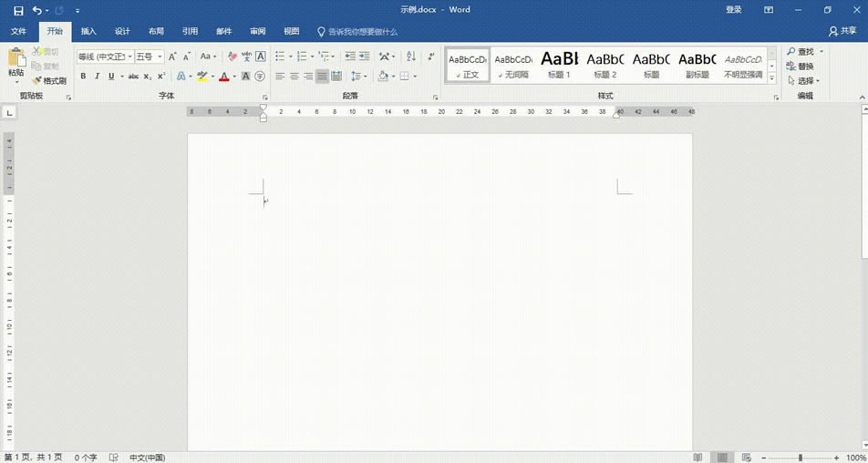Increase font size with the larger A icon
The image size is (868, 463).
pos(172,57)
